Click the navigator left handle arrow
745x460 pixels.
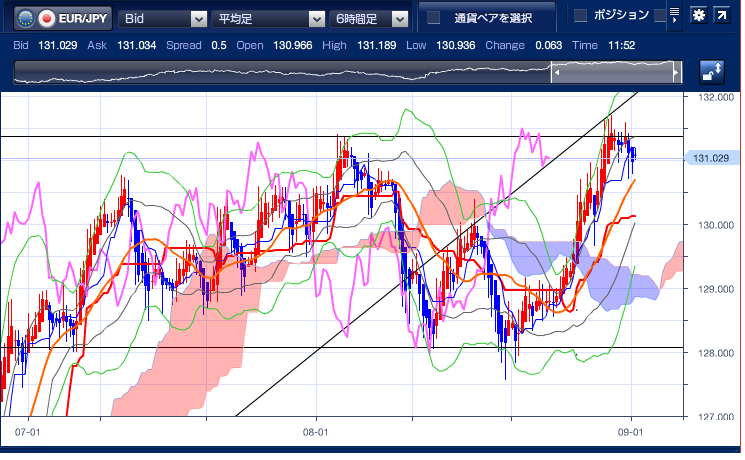[557, 73]
